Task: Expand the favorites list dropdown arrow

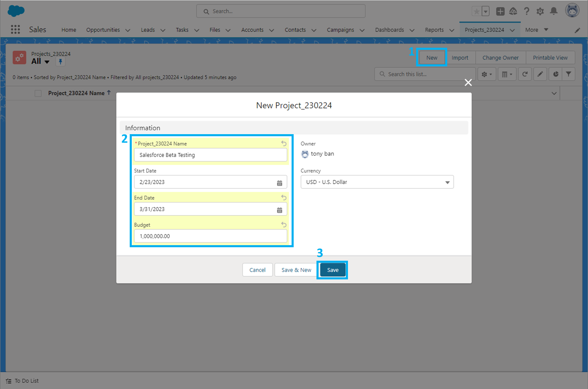Action: coord(486,11)
